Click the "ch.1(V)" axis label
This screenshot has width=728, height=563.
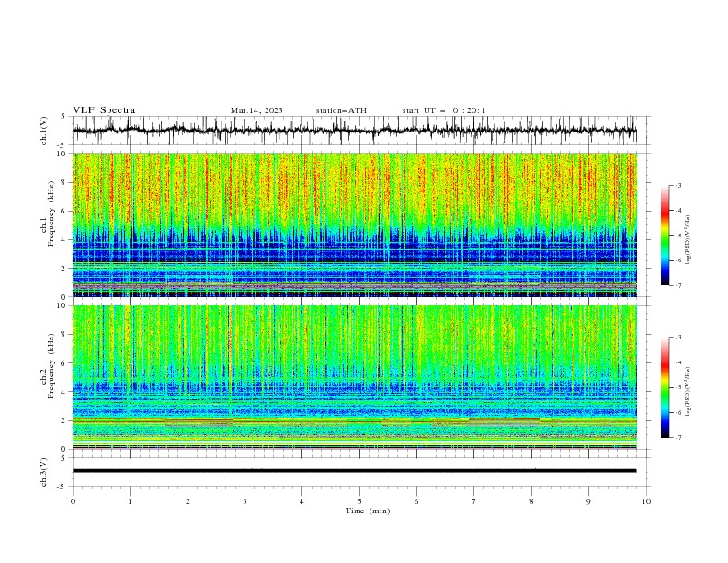pyautogui.click(x=44, y=131)
